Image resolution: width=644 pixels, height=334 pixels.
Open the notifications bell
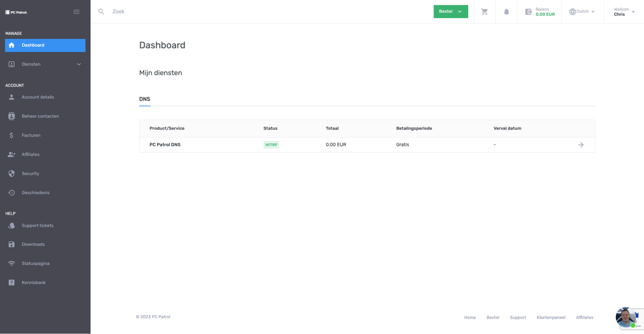(506, 12)
